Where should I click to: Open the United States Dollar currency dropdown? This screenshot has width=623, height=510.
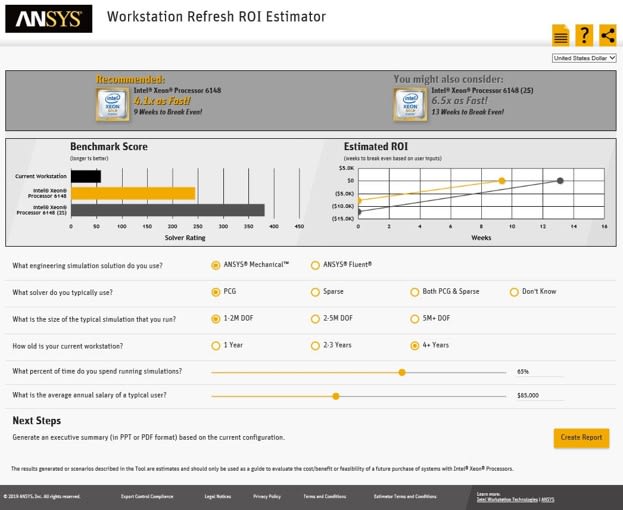pos(584,58)
